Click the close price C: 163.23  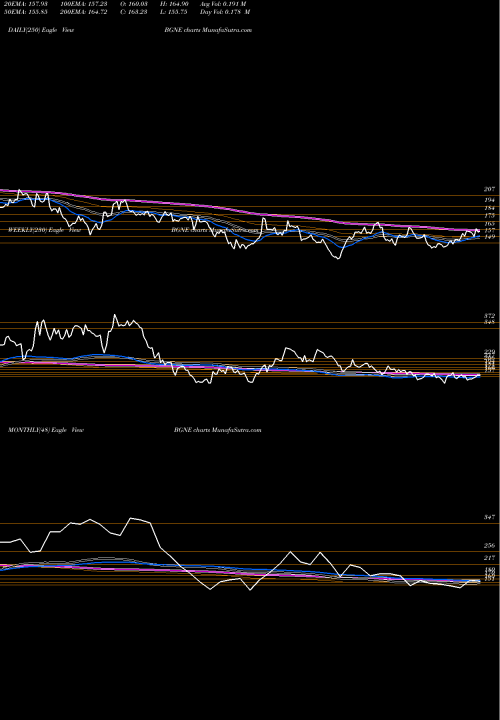[133, 12]
